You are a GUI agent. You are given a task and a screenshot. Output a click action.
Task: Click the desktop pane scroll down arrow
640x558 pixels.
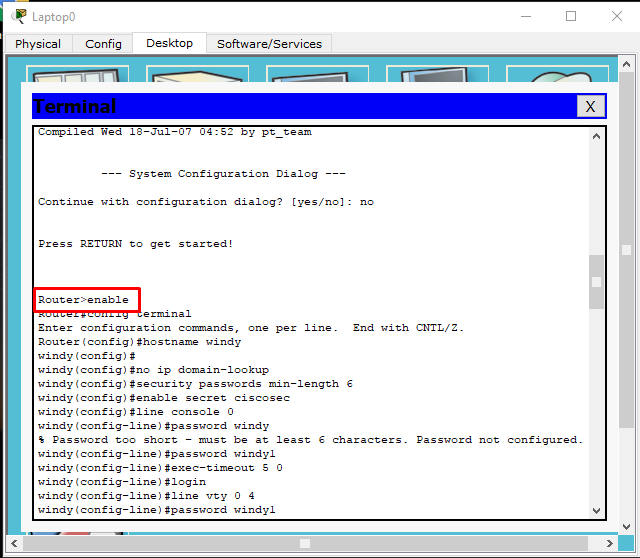pyautogui.click(x=627, y=527)
